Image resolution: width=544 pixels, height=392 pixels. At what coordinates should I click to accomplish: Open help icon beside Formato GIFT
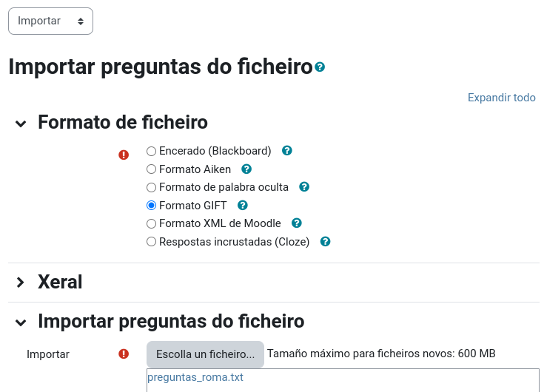click(242, 205)
